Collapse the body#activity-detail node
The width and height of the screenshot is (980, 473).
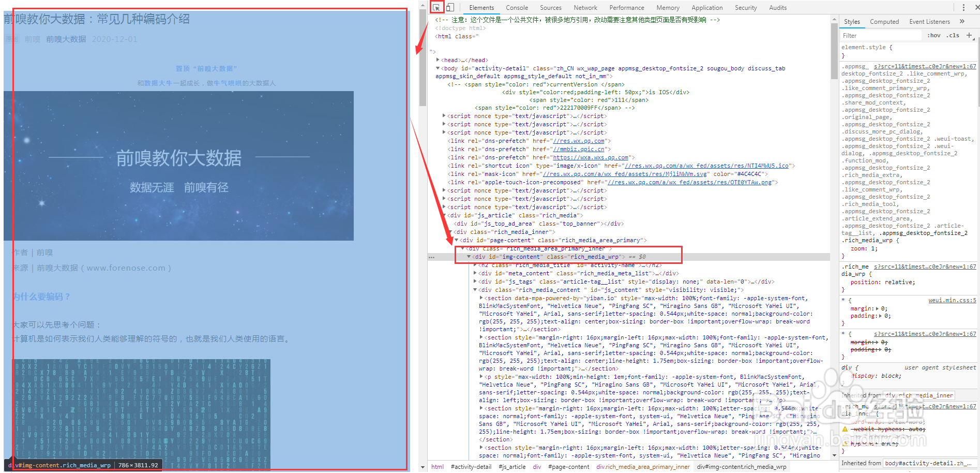pyautogui.click(x=438, y=68)
